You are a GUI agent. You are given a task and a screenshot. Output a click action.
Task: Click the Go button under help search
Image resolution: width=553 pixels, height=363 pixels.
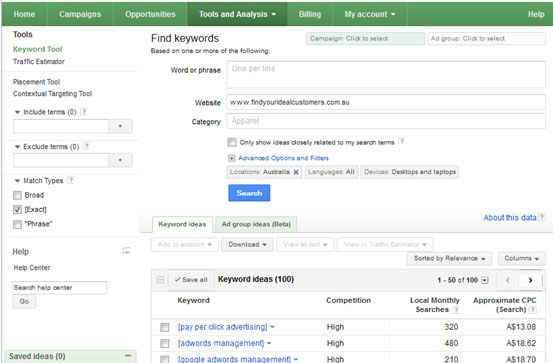[24, 302]
